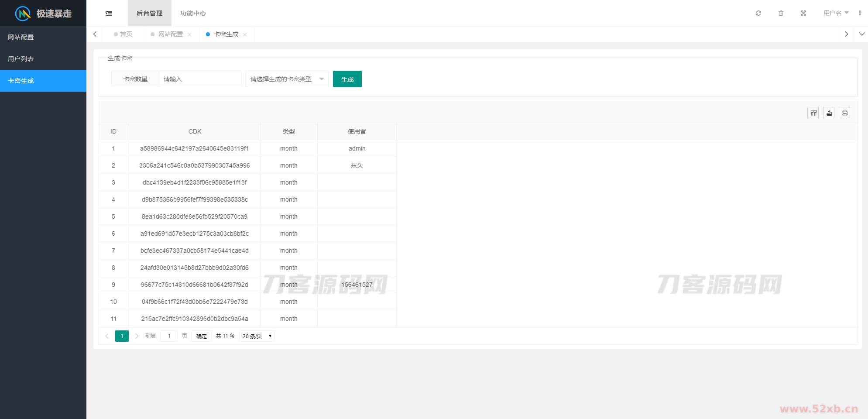Close the 网站配置 tab
The width and height of the screenshot is (868, 419).
coord(189,34)
